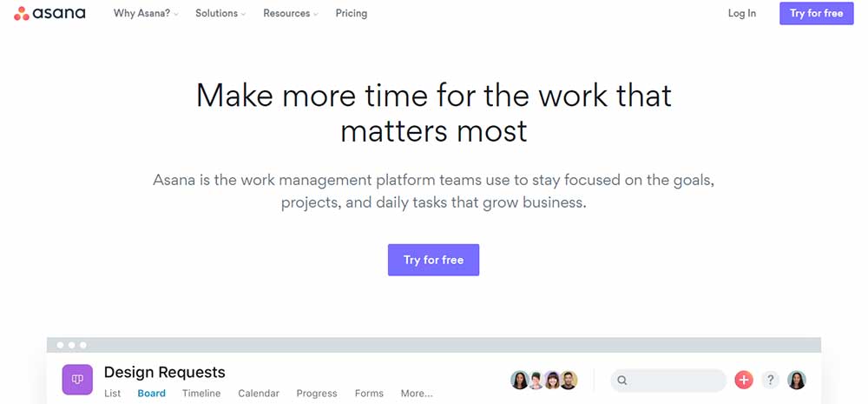Viewport: 868px width, 404px height.
Task: Click the header Try for free button
Action: coord(817,13)
